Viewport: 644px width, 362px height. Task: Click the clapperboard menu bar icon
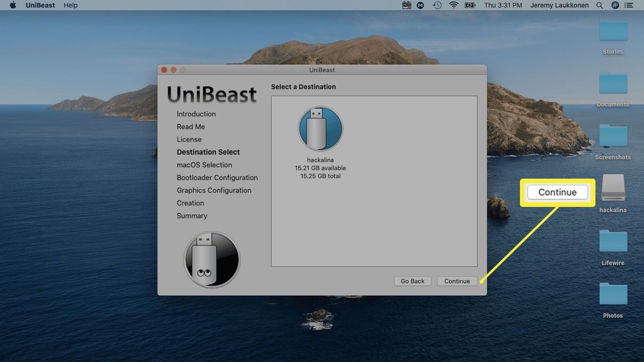coord(407,5)
